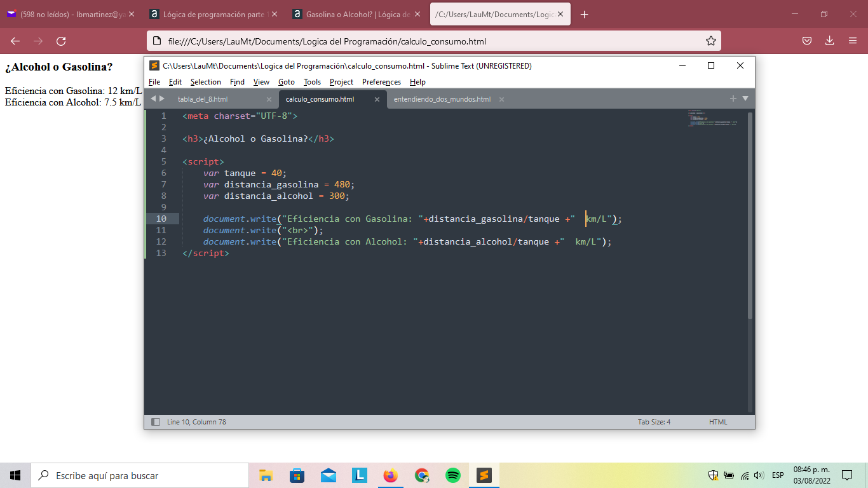868x488 pixels.
Task: Open the Firefox downloads panel
Action: click(x=829, y=41)
